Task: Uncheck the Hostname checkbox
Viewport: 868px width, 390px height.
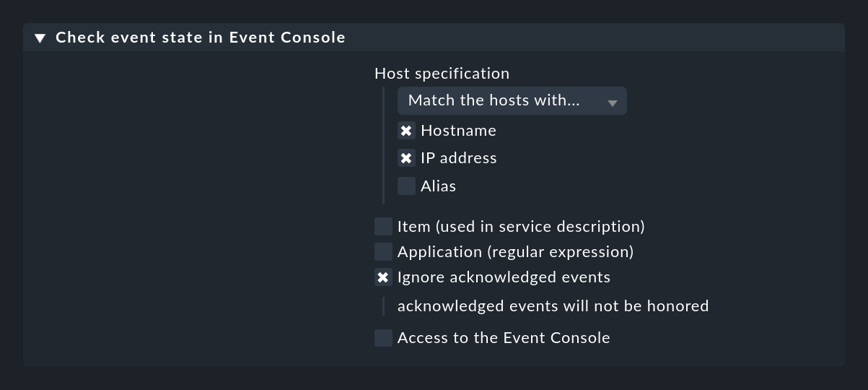Action: coord(406,131)
